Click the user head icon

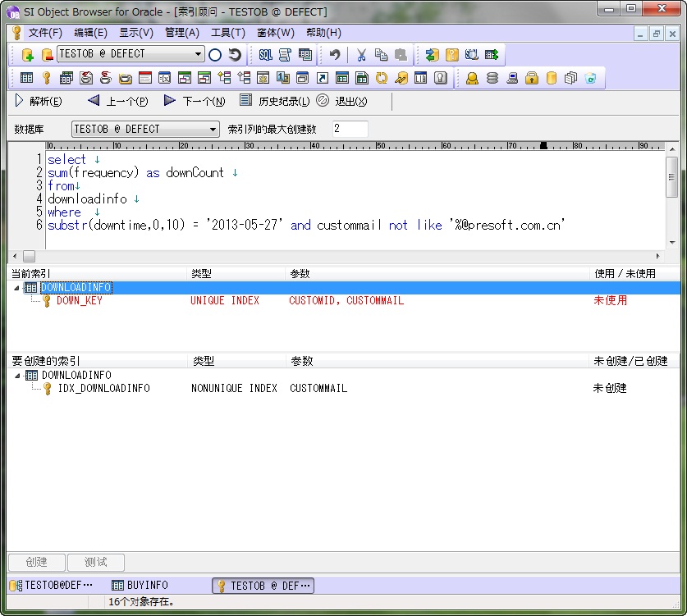point(472,78)
